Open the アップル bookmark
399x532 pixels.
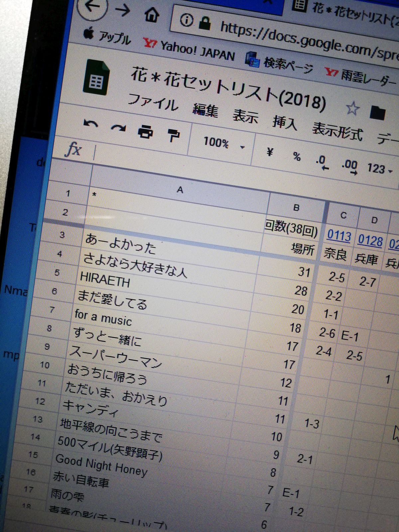[107, 36]
